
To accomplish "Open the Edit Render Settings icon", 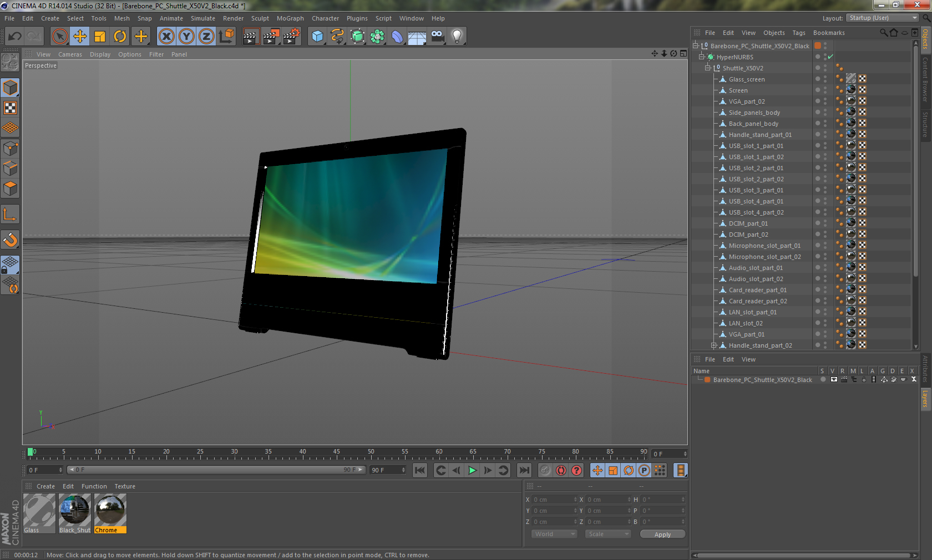I will [292, 37].
